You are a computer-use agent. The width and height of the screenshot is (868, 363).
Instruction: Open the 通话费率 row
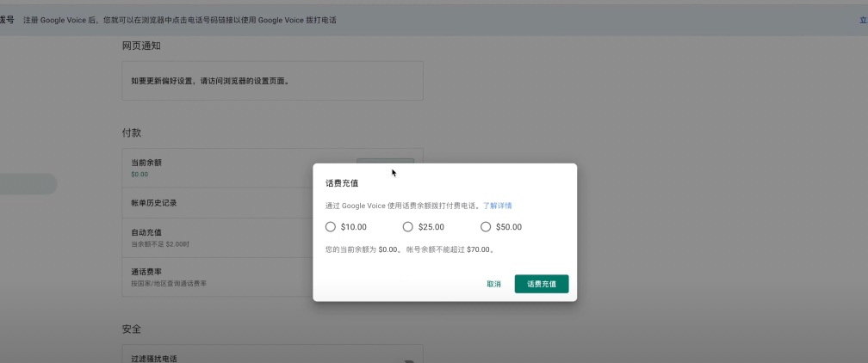point(272,277)
